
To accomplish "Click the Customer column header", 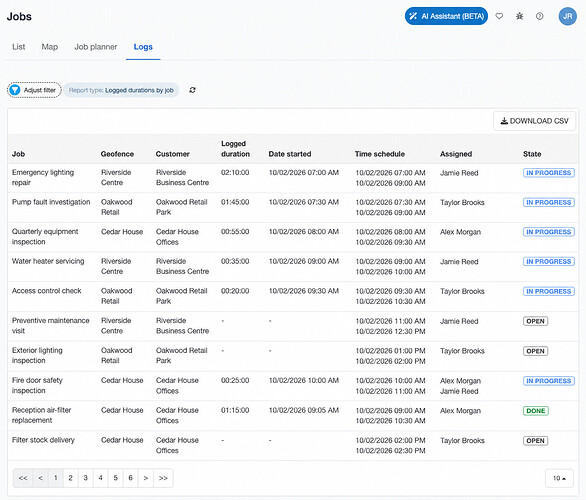I will point(172,154).
